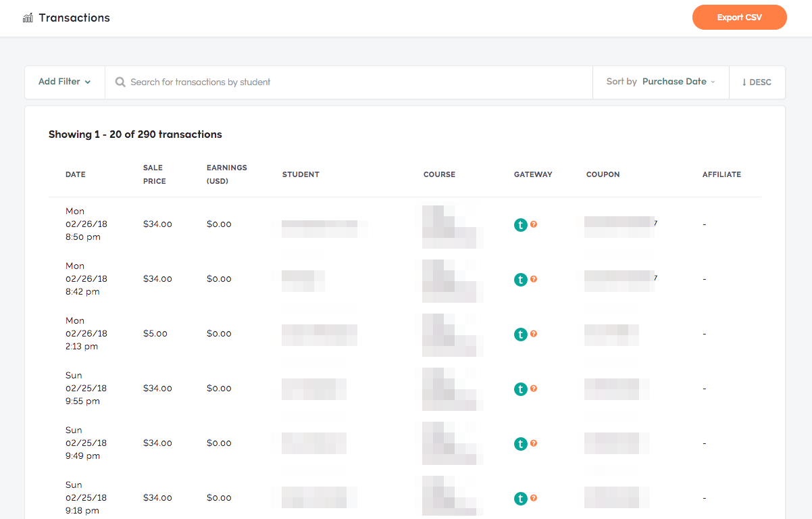This screenshot has width=812, height=519.
Task: Click the EARNINGS (USD) column header
Action: [227, 174]
